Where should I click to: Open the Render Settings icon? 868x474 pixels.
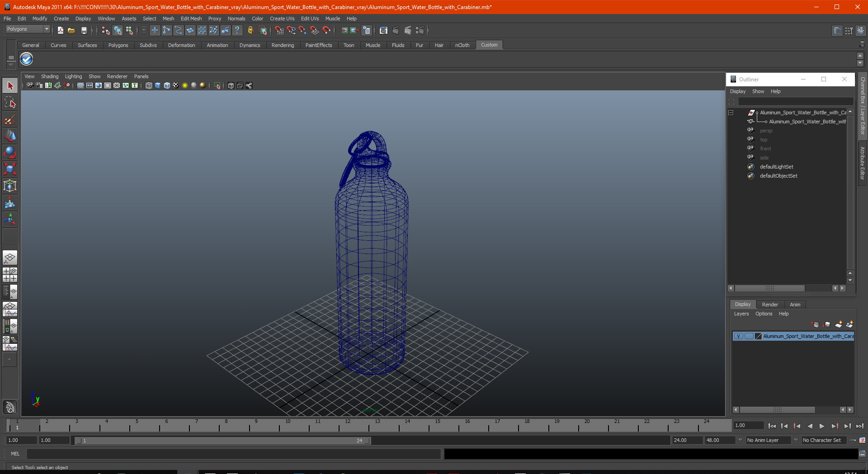click(x=420, y=30)
